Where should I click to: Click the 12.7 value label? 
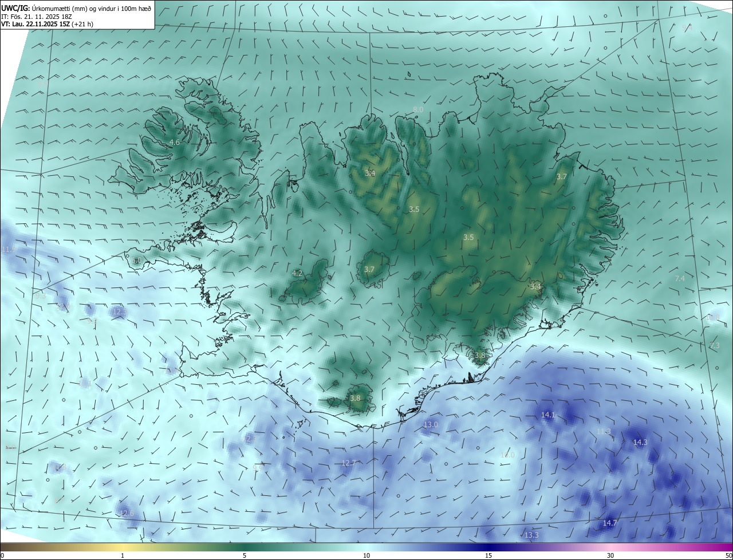349,463
